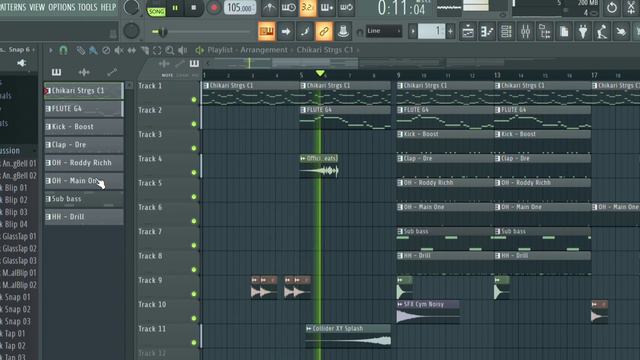Select the playlist Slip tool
The width and height of the screenshot is (640, 360).
point(131,51)
